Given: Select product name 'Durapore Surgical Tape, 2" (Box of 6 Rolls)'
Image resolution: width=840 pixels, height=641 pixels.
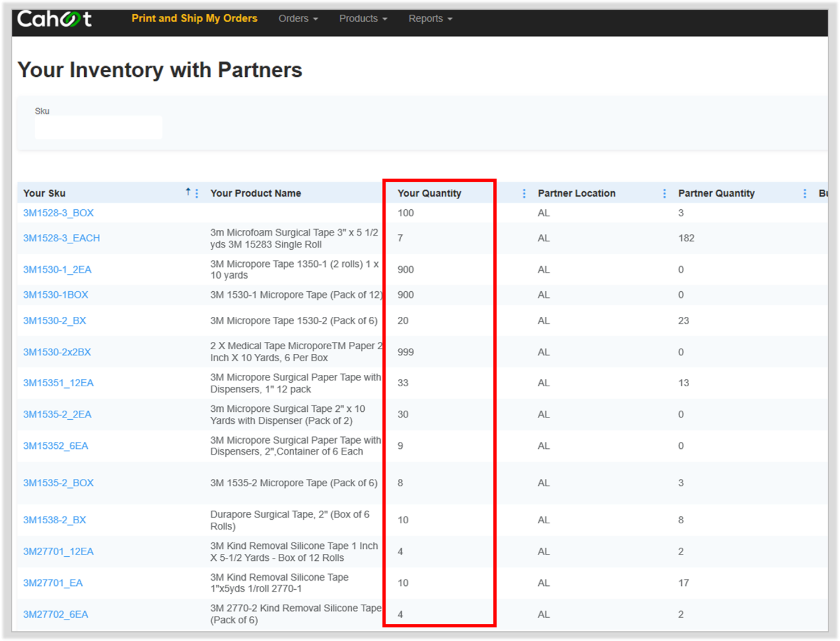Looking at the screenshot, I should (290, 520).
